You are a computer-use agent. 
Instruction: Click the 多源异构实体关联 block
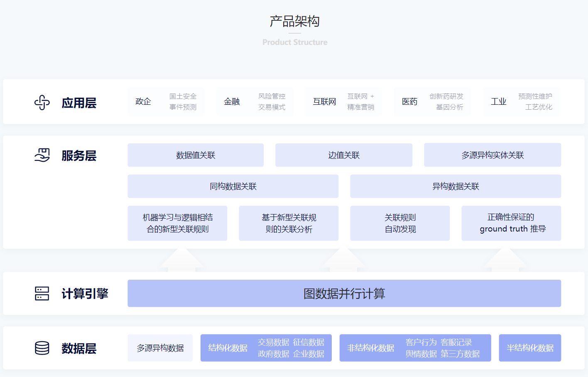[492, 155]
